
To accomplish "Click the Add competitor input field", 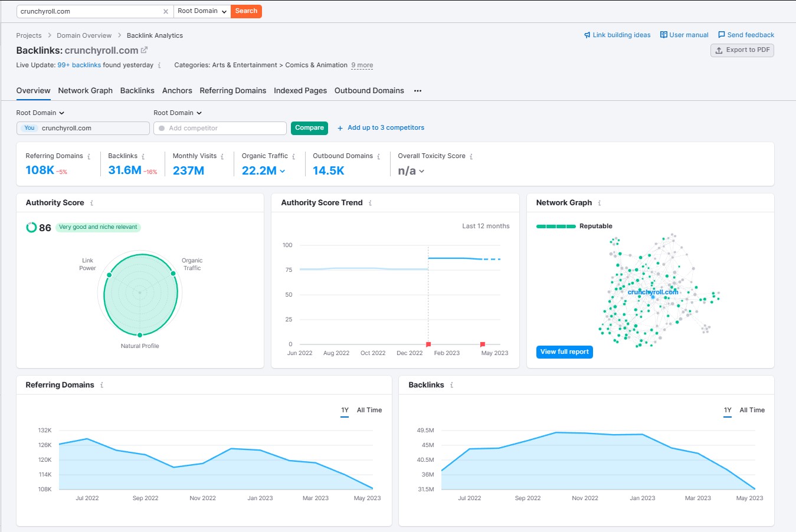I will coord(220,128).
